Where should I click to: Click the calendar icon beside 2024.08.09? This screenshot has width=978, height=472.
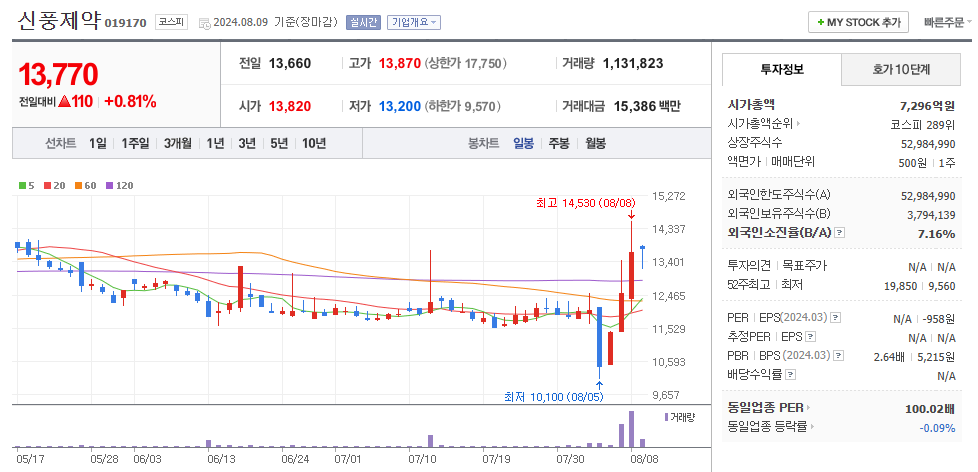[205, 23]
